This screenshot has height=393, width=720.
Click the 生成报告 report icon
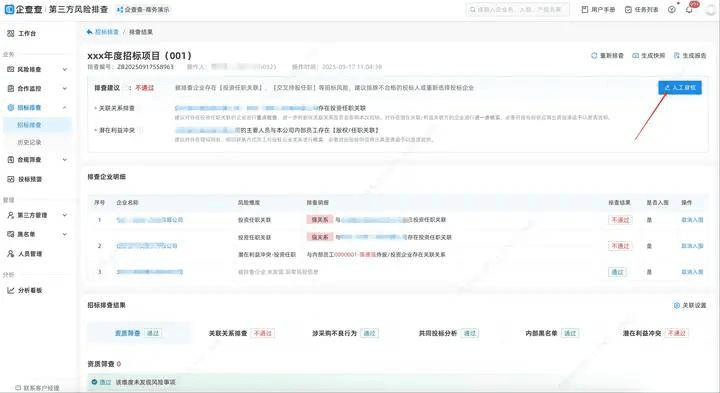pos(676,56)
